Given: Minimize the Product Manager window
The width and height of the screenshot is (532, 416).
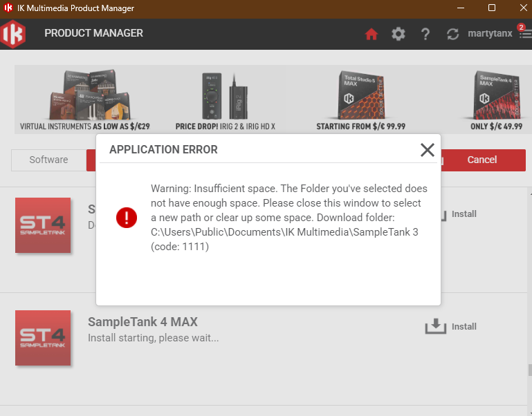Looking at the screenshot, I should [x=461, y=8].
